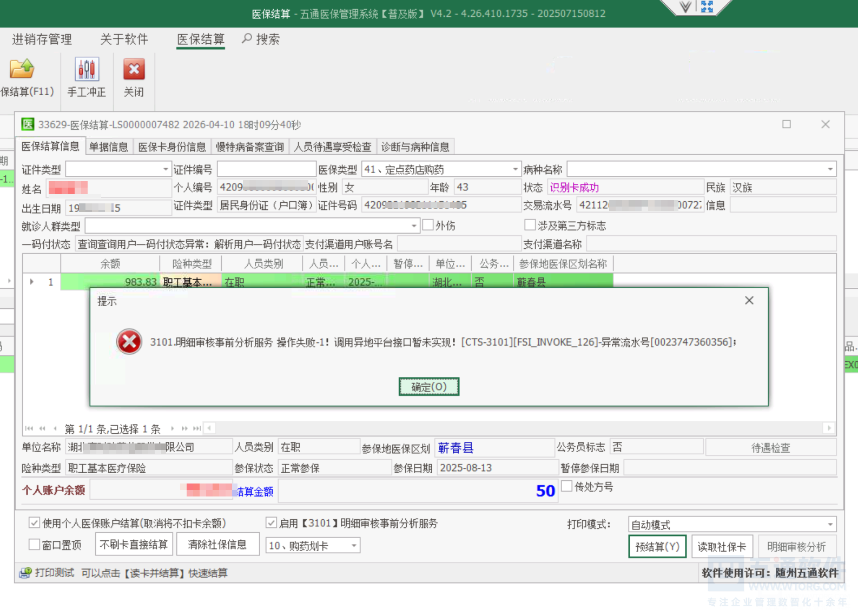858x616 pixels.
Task: Click the 险种类型 column header
Action: [192, 263]
